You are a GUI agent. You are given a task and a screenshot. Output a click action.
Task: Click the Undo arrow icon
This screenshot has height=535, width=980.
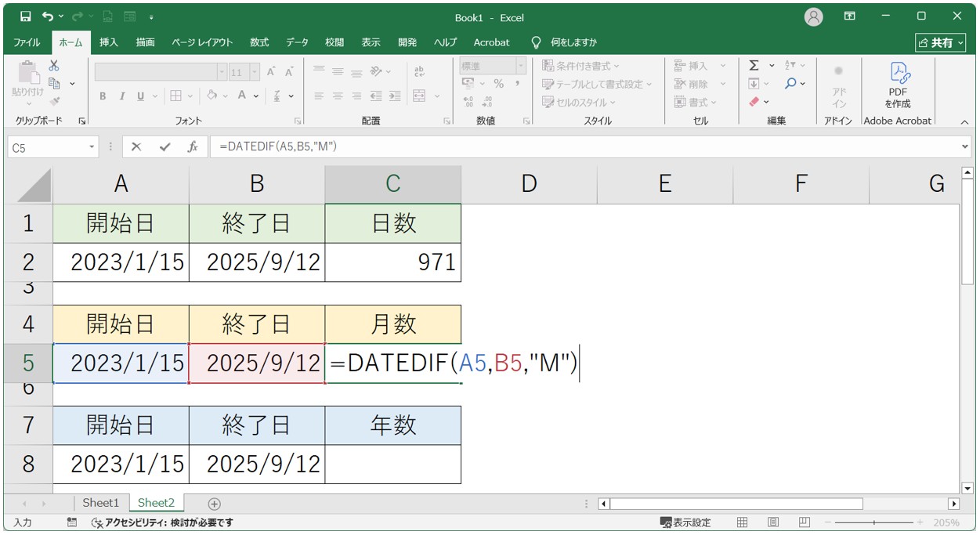[49, 16]
